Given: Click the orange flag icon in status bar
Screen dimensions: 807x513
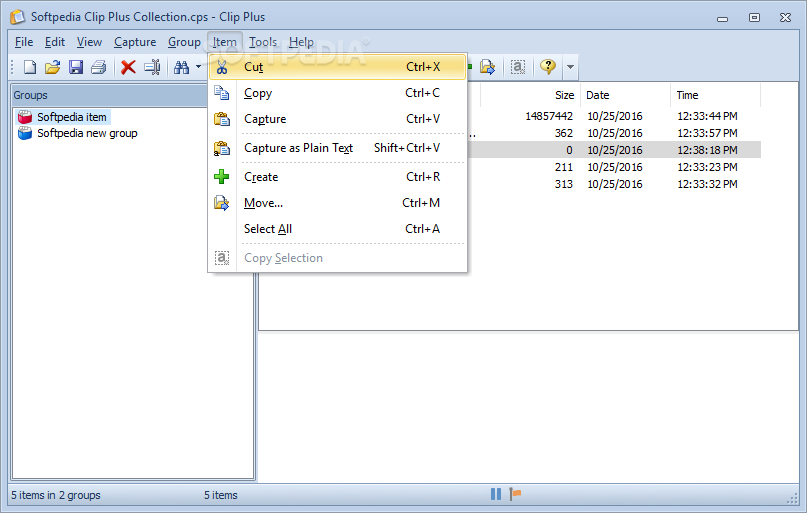Looking at the screenshot, I should 515,494.
